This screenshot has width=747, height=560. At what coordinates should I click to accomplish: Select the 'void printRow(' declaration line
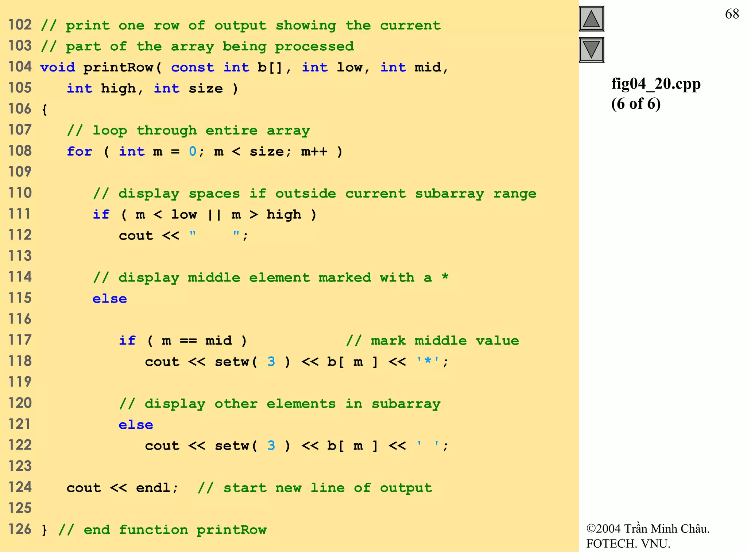tap(244, 68)
